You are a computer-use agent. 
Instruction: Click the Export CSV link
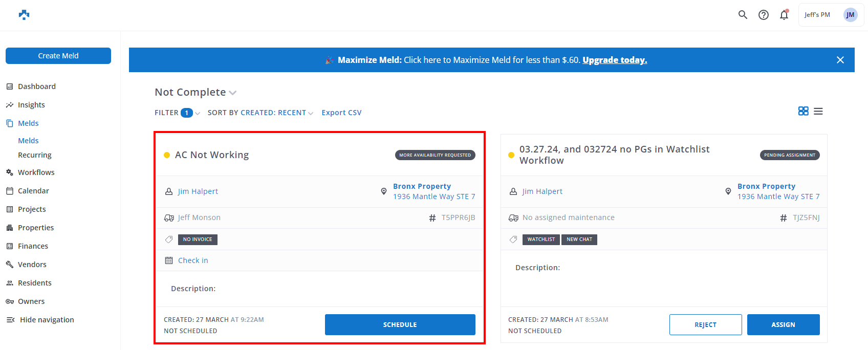pos(341,113)
